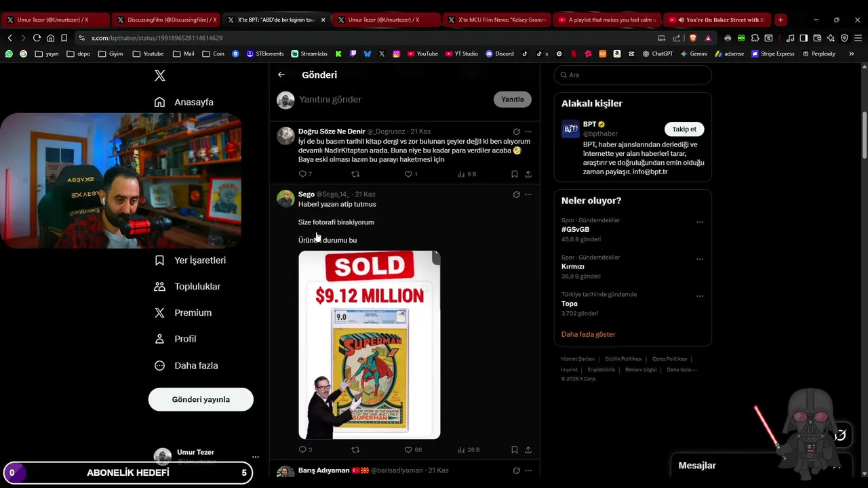The height and width of the screenshot is (488, 868).
Task: Click the Yanıtla reply button
Action: pos(513,99)
